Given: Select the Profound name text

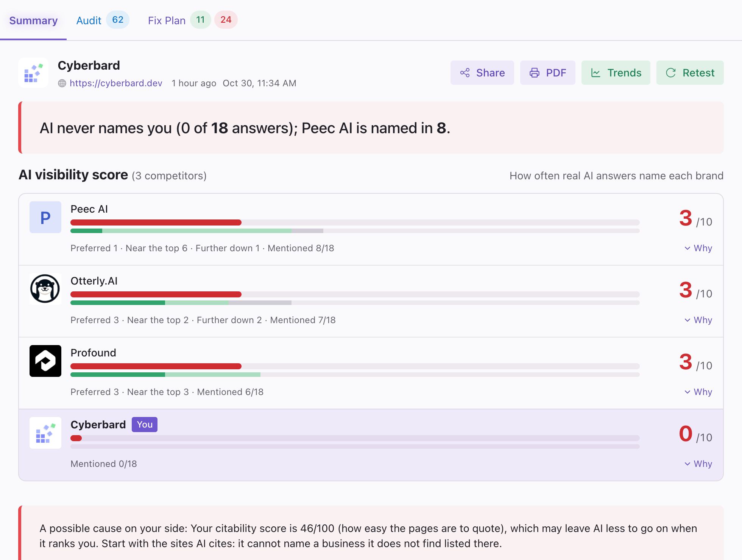Looking at the screenshot, I should point(94,353).
